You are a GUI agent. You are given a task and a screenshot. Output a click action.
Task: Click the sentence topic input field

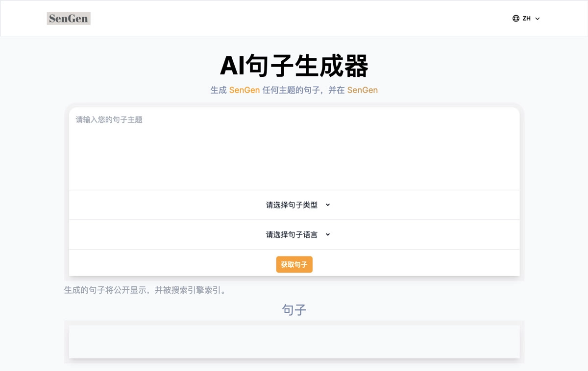pyautogui.click(x=294, y=147)
